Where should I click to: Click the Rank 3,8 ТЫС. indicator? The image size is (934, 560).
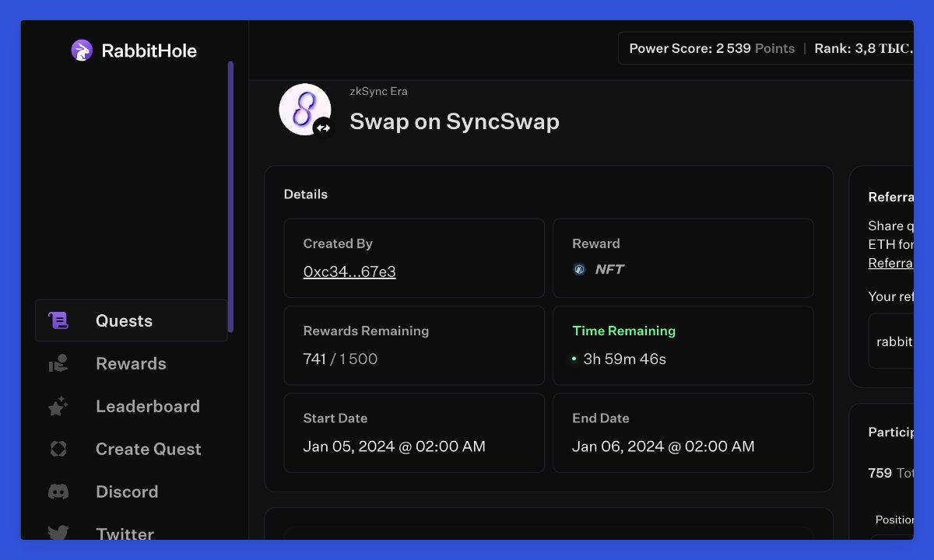(x=863, y=48)
